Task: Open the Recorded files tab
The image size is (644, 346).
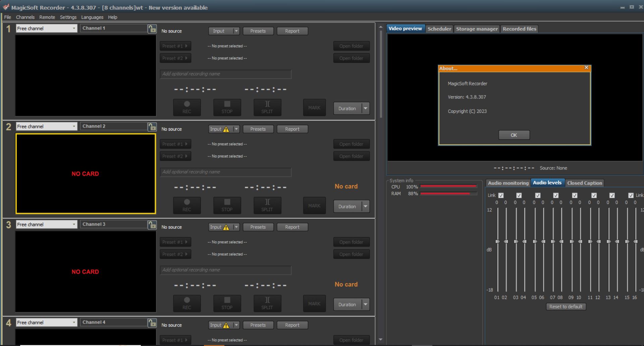Action: [519, 29]
